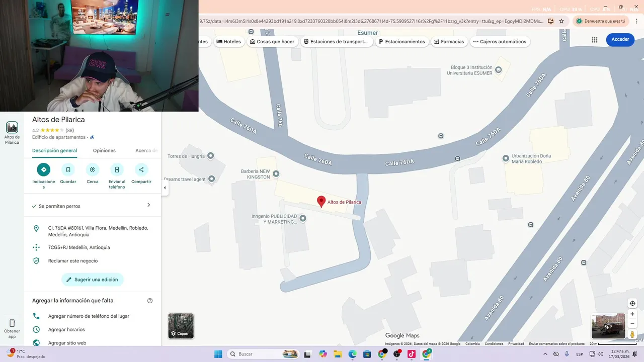The width and height of the screenshot is (644, 362).
Task: Select Bloque 3 Institución Universitaria ESUMER marker
Action: coord(499,70)
